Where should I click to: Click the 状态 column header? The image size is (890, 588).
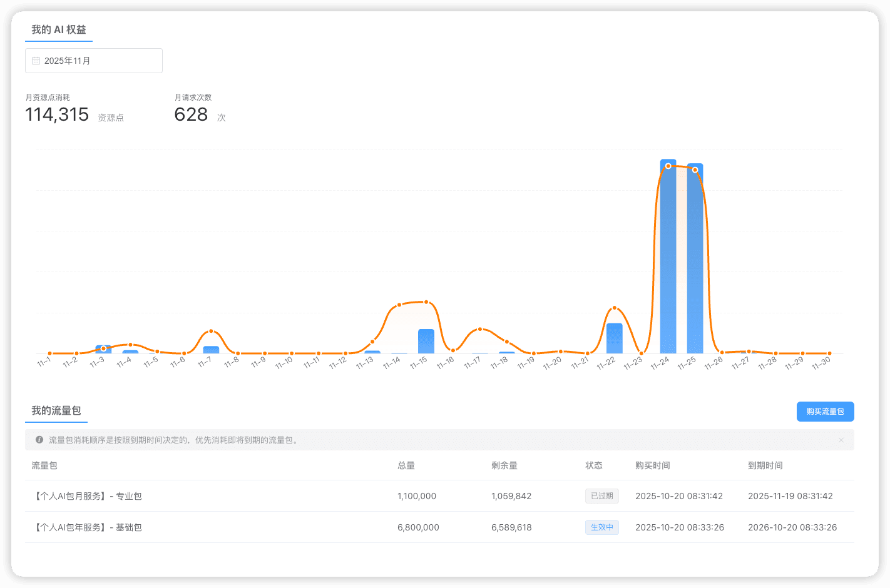pos(594,465)
